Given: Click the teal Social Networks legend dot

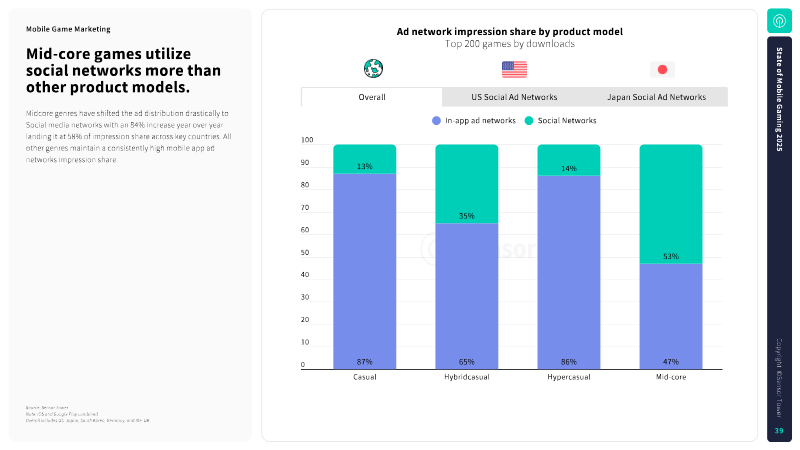Looking at the screenshot, I should point(529,120).
